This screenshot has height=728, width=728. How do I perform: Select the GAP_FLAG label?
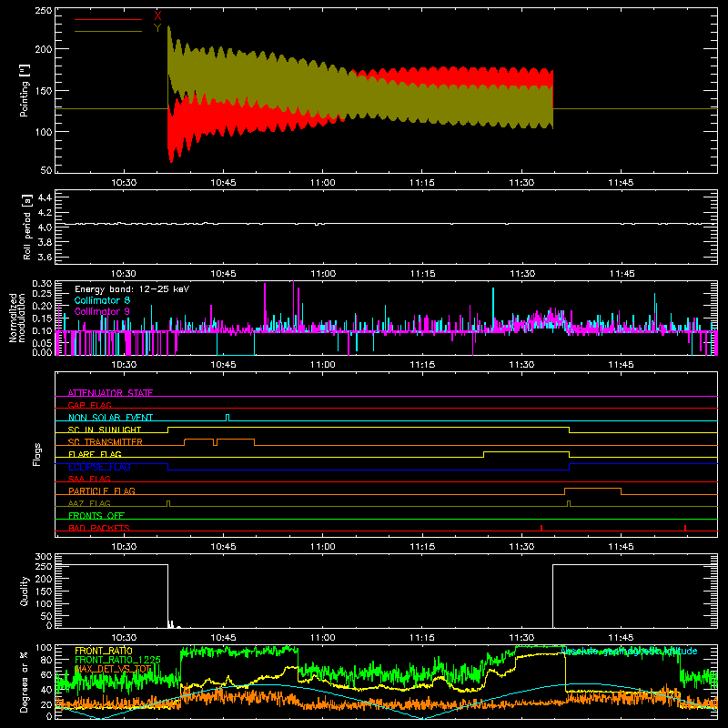pos(89,405)
